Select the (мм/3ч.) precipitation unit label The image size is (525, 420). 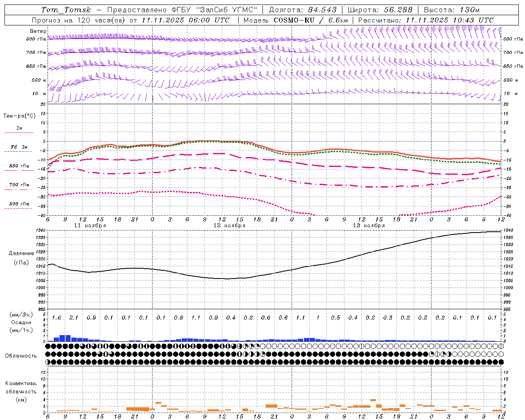point(21,315)
